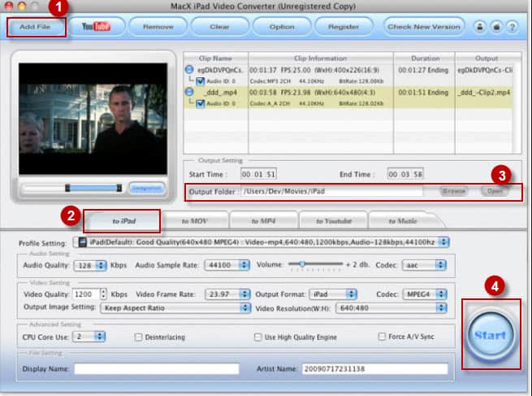Image resolution: width=532 pixels, height=396 pixels.
Task: Click the Volume slider handle
Action: [x=301, y=263]
